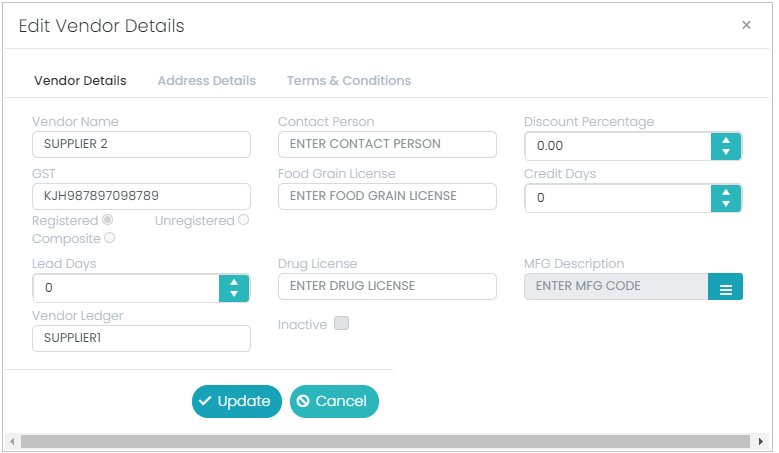
Task: Click the Update button
Action: tap(237, 401)
